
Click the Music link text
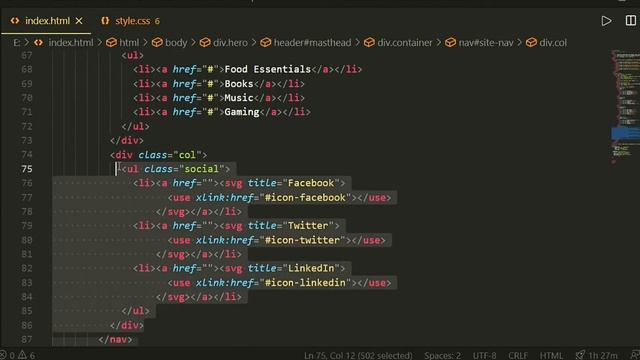(x=239, y=98)
